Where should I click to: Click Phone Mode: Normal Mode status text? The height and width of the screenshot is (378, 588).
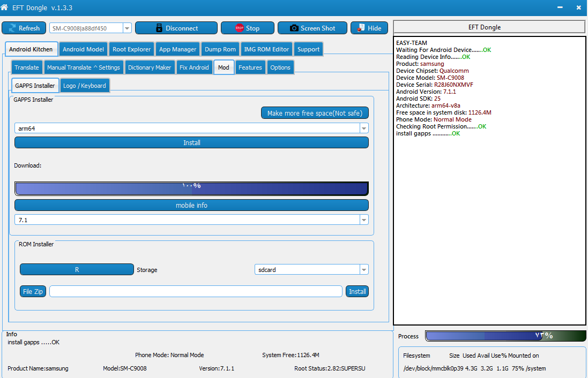pyautogui.click(x=169, y=355)
